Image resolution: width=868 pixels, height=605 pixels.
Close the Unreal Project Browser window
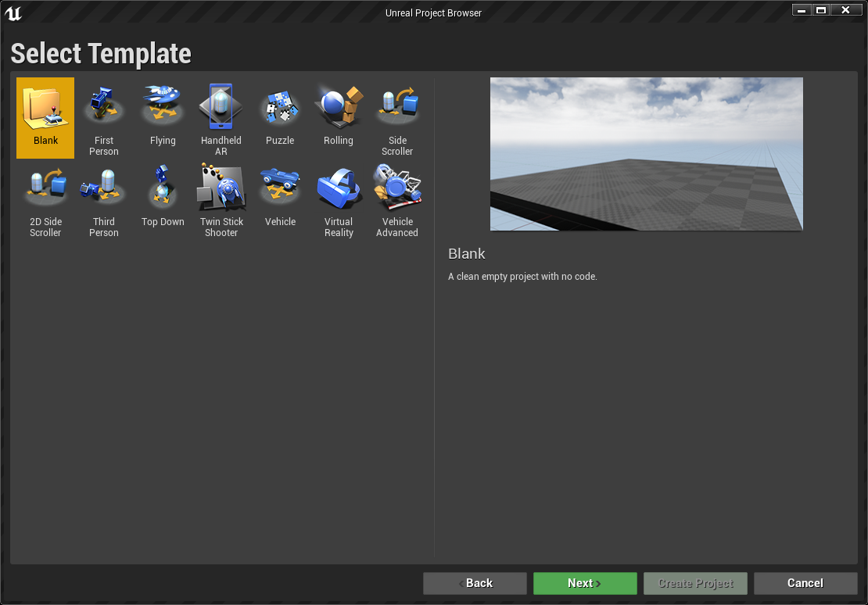pos(845,10)
